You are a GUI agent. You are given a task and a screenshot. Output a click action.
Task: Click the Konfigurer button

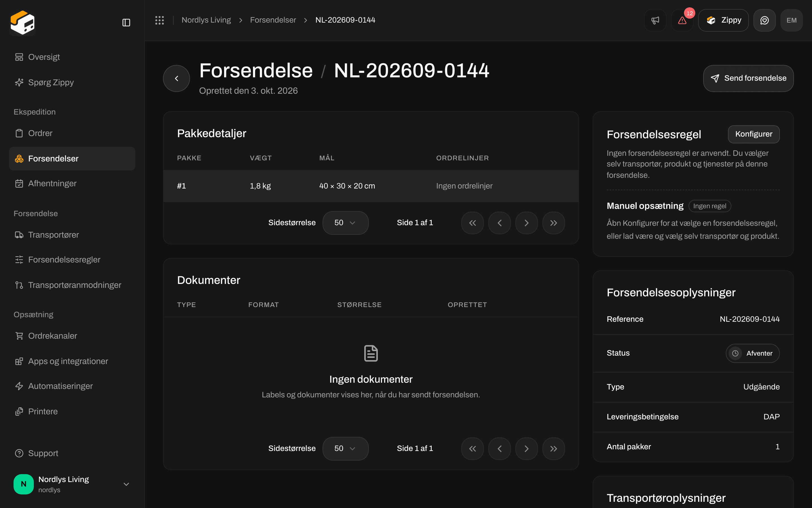[754, 134]
